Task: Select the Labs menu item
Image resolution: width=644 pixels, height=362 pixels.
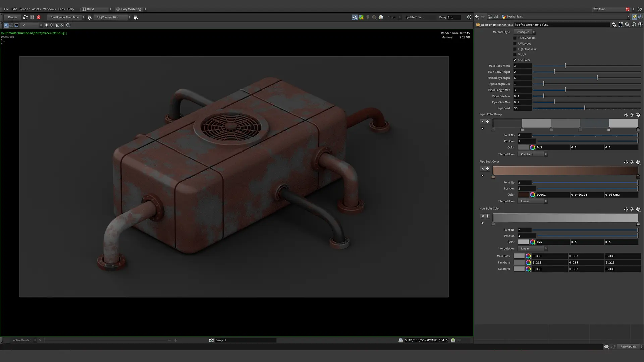Action: pos(61,9)
